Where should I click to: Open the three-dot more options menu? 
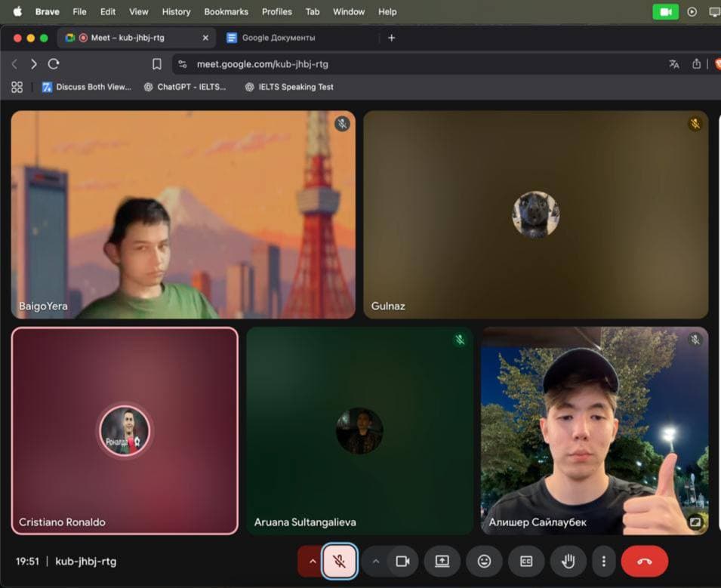[603, 562]
